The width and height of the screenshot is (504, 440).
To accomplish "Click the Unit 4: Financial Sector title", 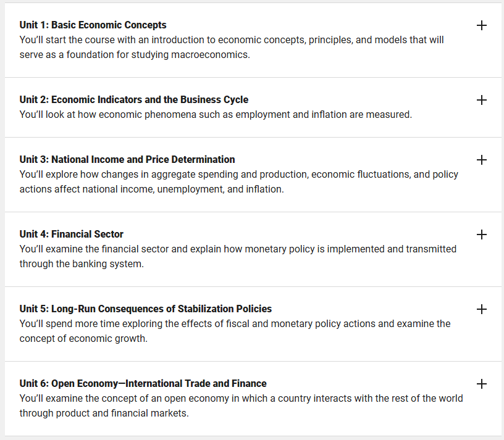I will pyautogui.click(x=72, y=234).
